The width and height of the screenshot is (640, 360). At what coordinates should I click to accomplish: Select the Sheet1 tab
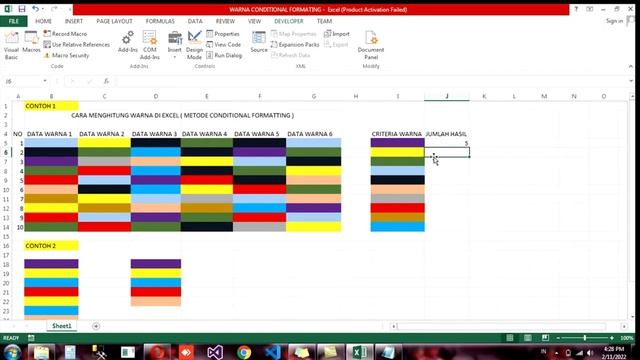tap(62, 326)
